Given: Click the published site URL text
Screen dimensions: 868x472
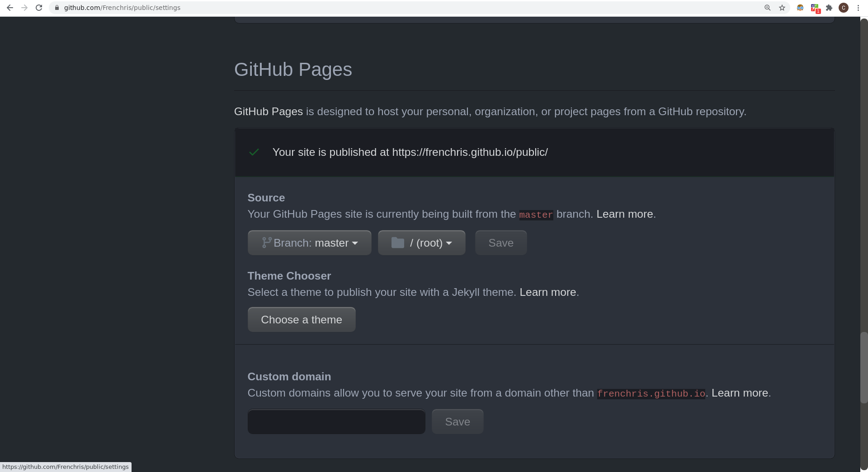Looking at the screenshot, I should tap(470, 152).
